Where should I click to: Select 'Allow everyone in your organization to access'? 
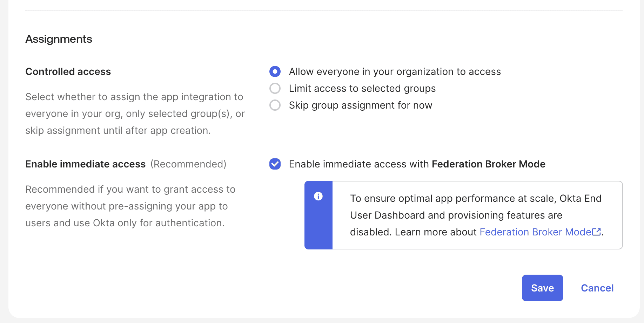coord(275,71)
